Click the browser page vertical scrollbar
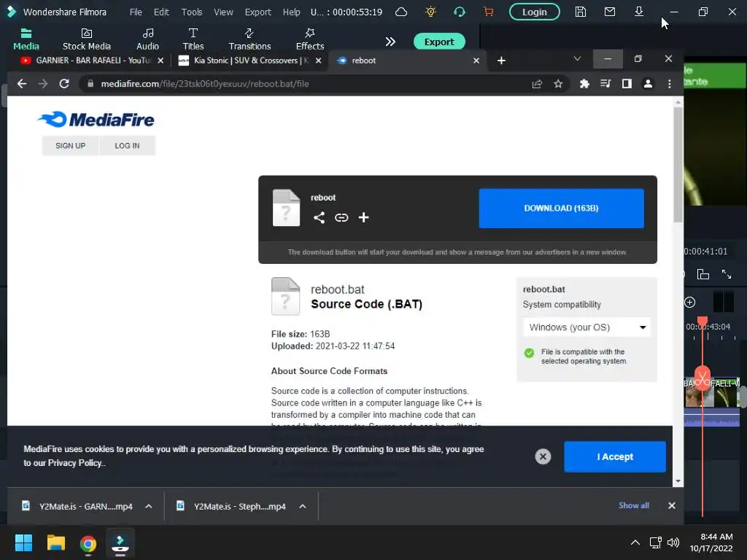747x560 pixels. [678, 164]
